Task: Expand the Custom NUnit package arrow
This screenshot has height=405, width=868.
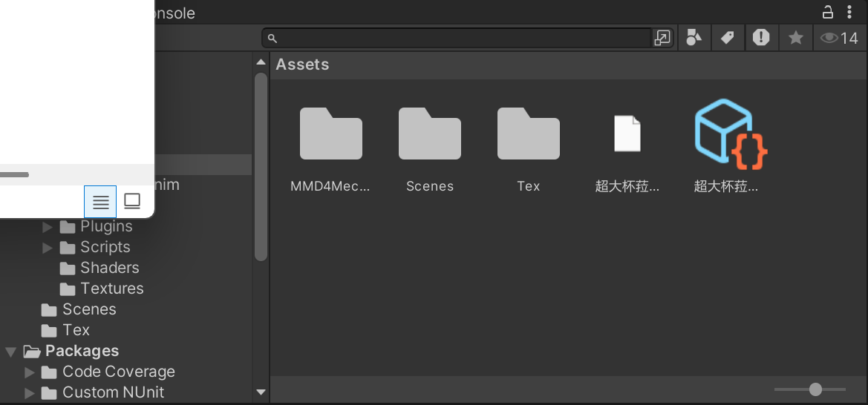Action: pos(30,393)
